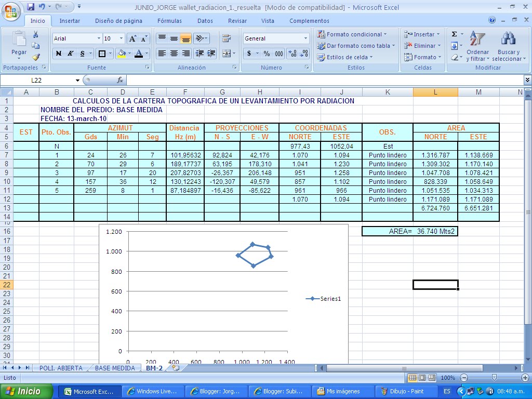Screen dimensions: 532x399
Task: Center text horizontally
Action: 174,54
